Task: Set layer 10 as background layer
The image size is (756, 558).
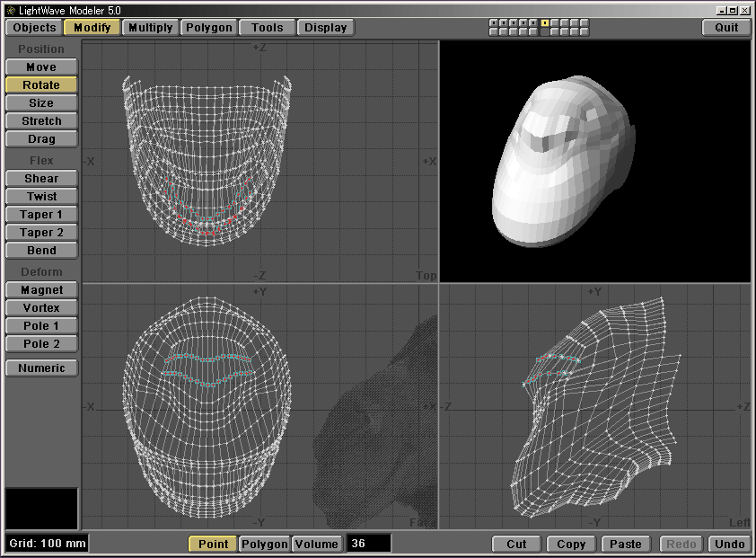Action: coord(585,31)
